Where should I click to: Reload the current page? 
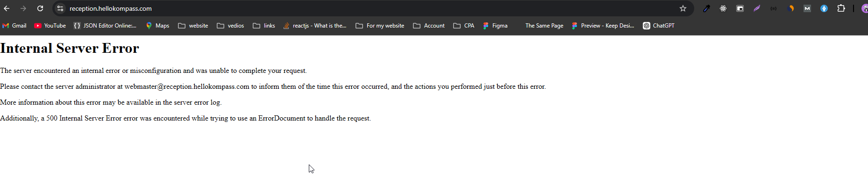40,8
